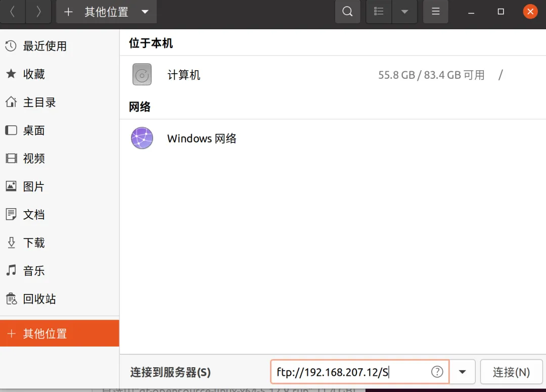This screenshot has height=392, width=546.
Task: Click the film strip icon beside 视频
Action: 11,159
